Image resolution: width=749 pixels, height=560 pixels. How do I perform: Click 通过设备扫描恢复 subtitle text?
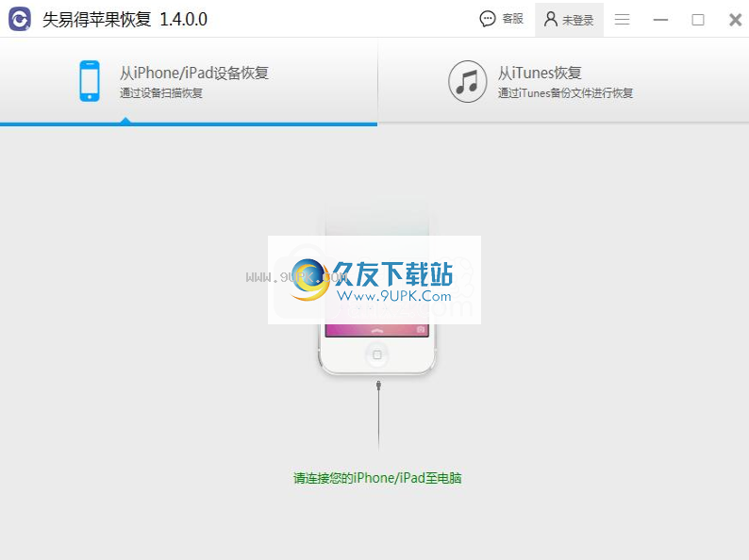[161, 93]
